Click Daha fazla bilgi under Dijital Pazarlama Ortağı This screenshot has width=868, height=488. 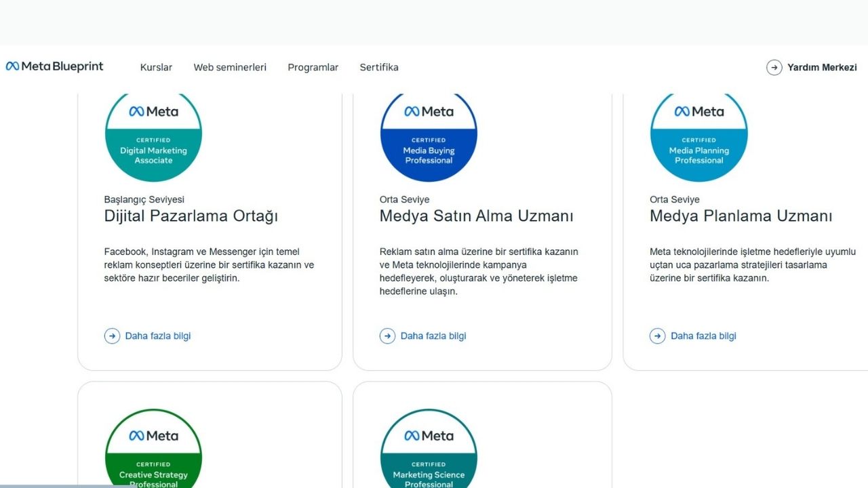click(157, 335)
